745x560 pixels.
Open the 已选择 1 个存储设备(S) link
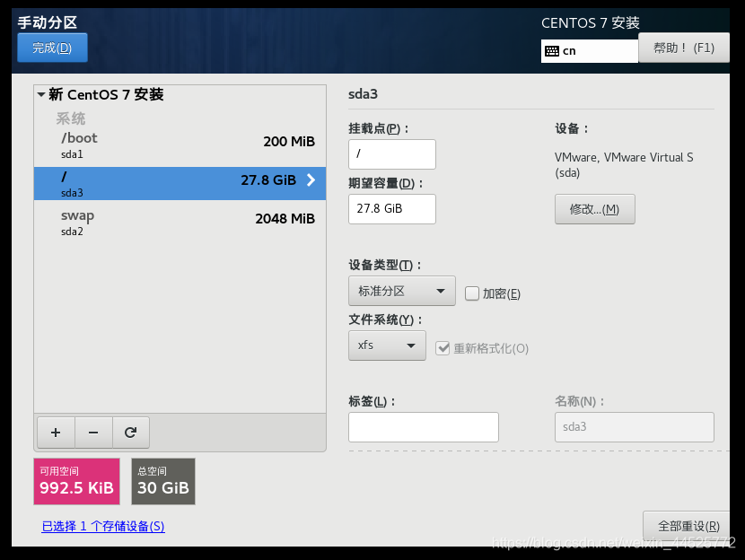(103, 526)
